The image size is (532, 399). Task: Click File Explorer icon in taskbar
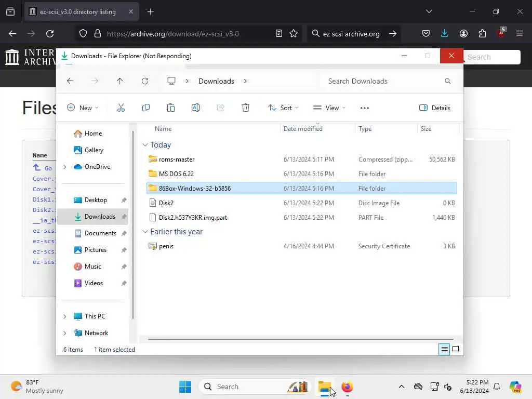(325, 387)
